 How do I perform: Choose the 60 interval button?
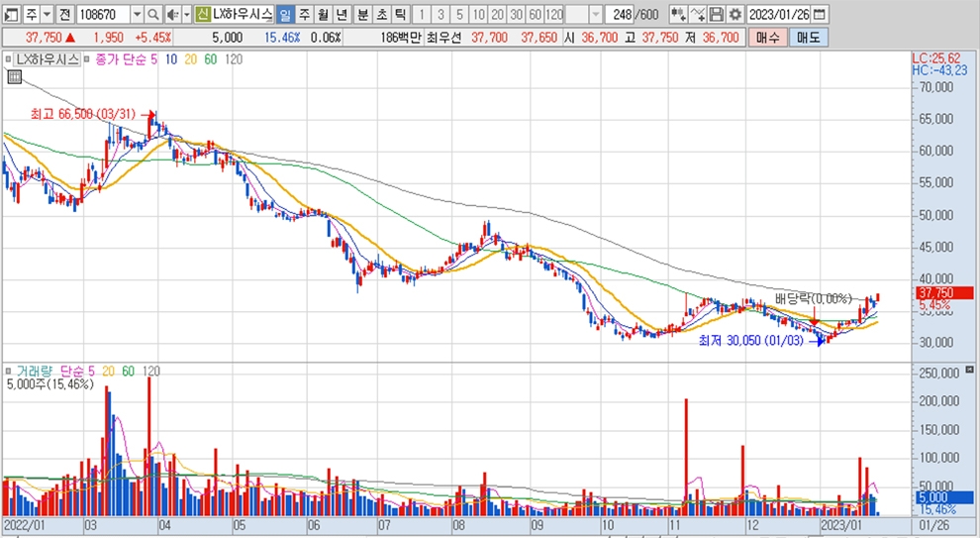coord(535,14)
